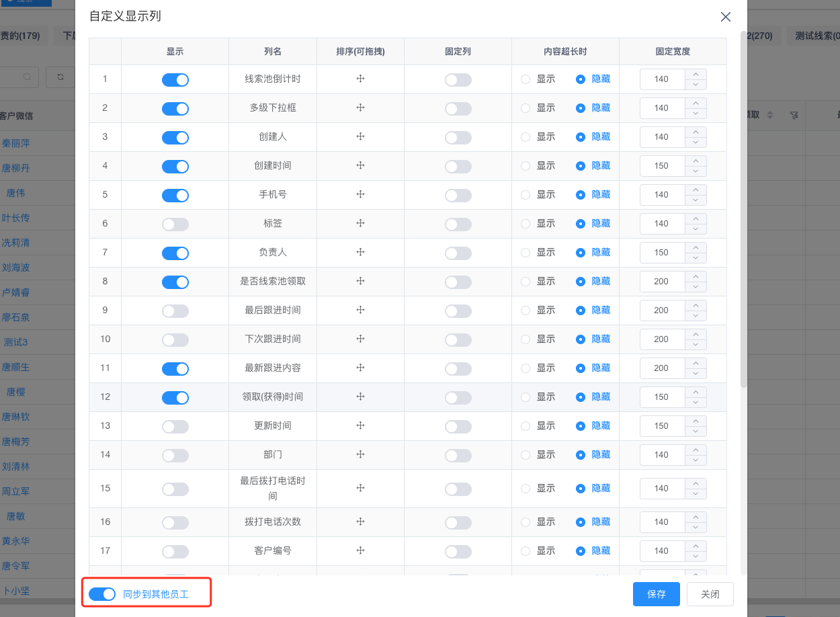Click drag-sort handle for 线索池倒计时 row

pos(360,79)
